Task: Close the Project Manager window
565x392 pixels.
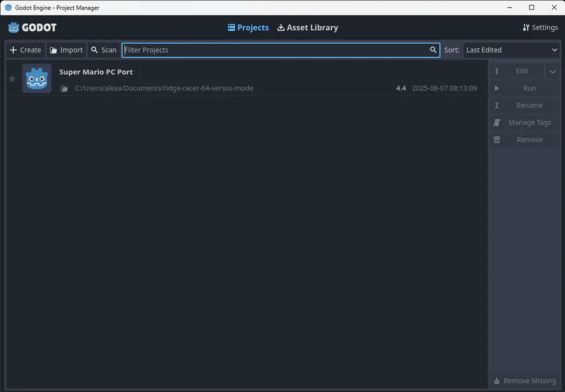Action: click(554, 8)
